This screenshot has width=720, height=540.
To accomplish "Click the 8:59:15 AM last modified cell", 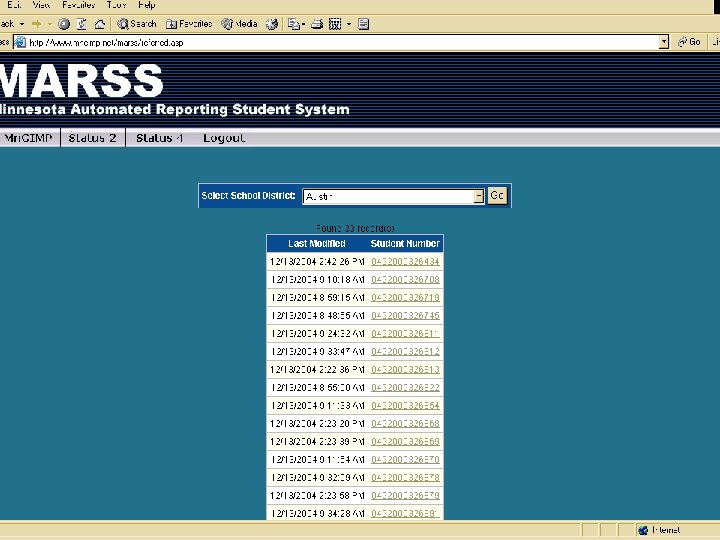I will 317,298.
